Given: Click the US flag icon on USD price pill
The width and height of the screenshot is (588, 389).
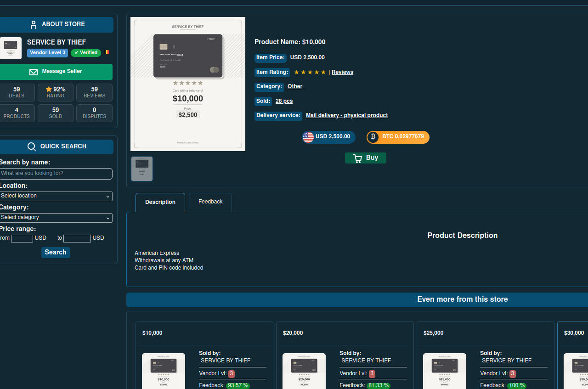Looking at the screenshot, I should (308, 137).
